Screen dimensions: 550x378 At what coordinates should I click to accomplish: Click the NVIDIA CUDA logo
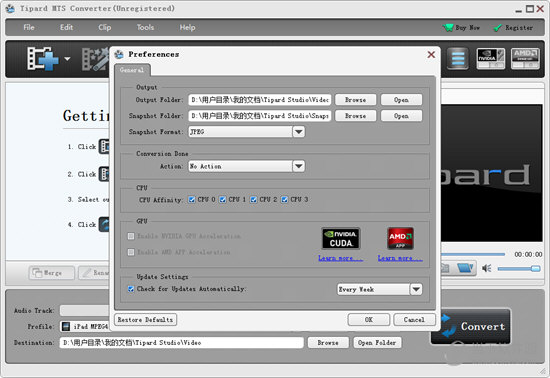coord(341,238)
